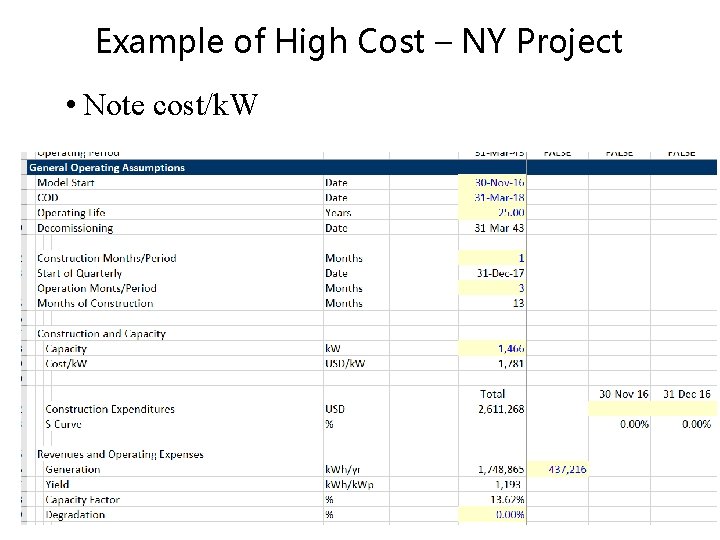Viewport: 720px width, 540px height.
Task: Select the Model Start date cell '30-Nov-16'
Action: coord(492,182)
